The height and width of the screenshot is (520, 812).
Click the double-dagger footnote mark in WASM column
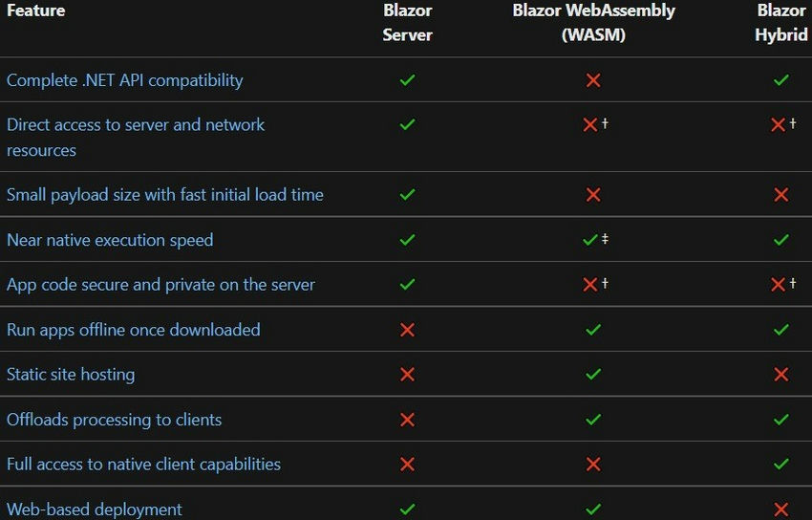pyautogui.click(x=606, y=239)
